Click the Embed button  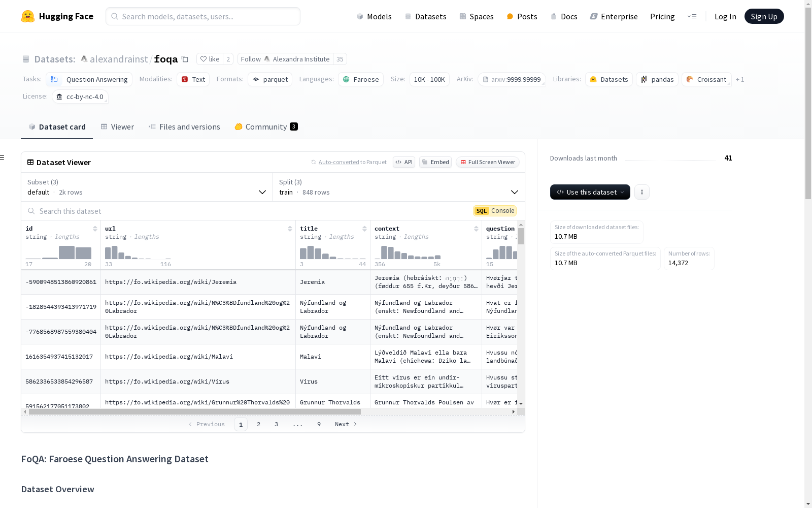point(435,162)
